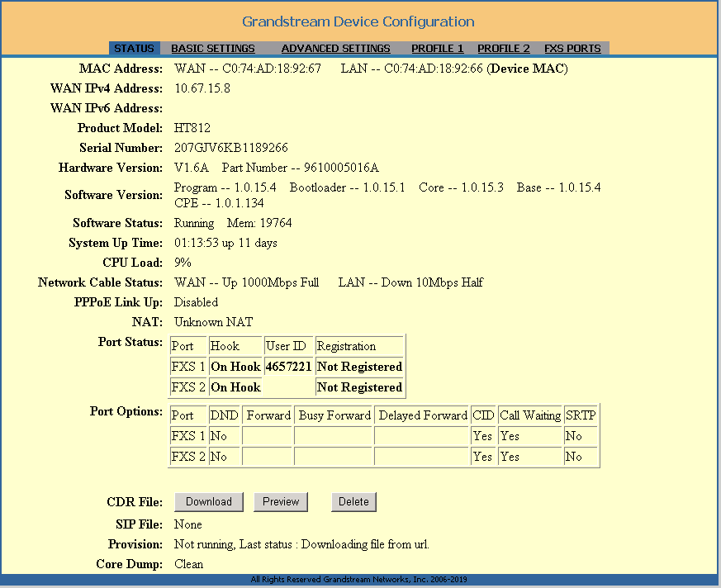Switch to FXS PORTS tab
The width and height of the screenshot is (721, 588).
coord(572,48)
